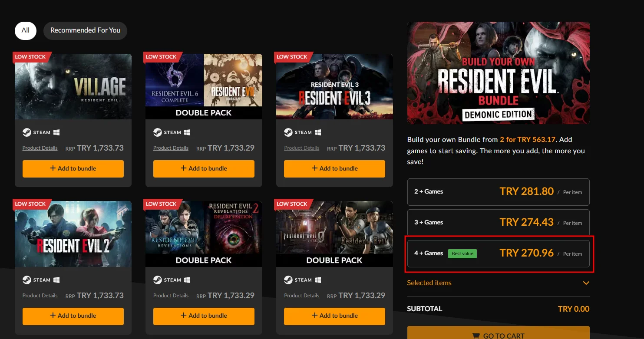The height and width of the screenshot is (339, 644).
Task: Open Product Details for Resident Evil 6 Double Pack
Action: 171,148
